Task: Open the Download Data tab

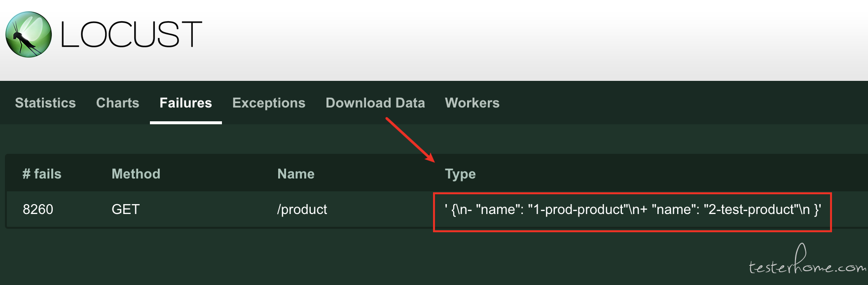Action: click(375, 103)
